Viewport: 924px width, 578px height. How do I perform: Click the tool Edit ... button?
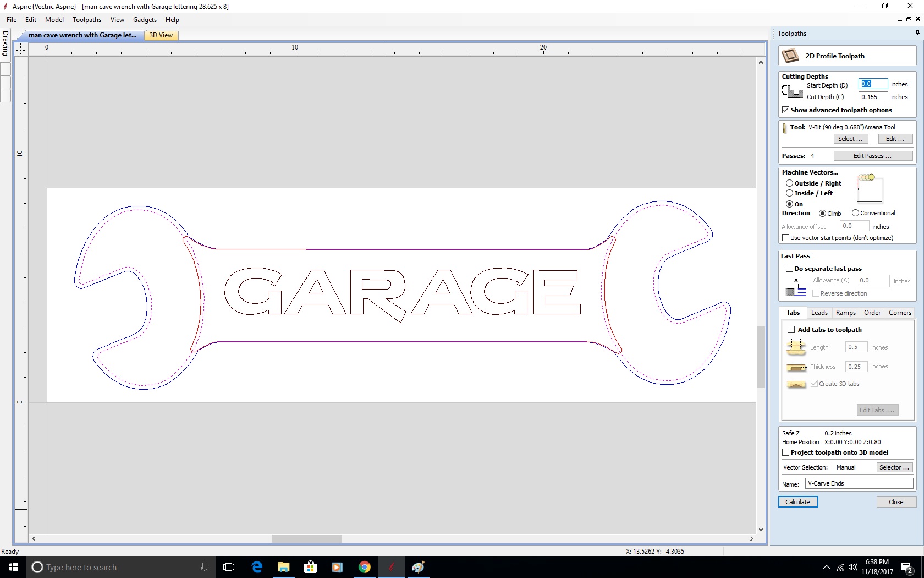pyautogui.click(x=895, y=139)
